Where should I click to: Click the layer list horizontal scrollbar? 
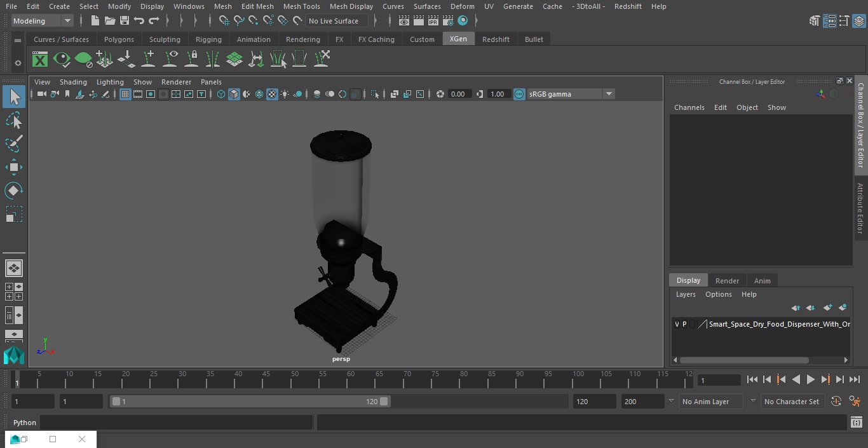pos(743,360)
